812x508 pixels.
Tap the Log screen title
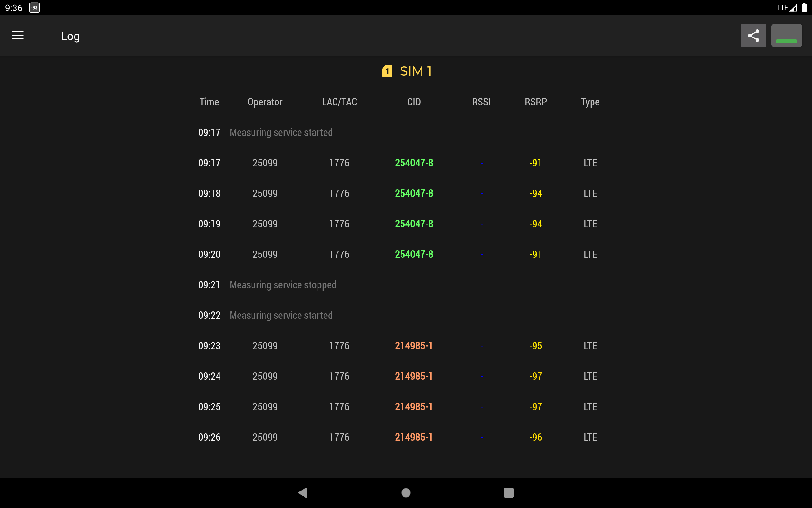(70, 36)
